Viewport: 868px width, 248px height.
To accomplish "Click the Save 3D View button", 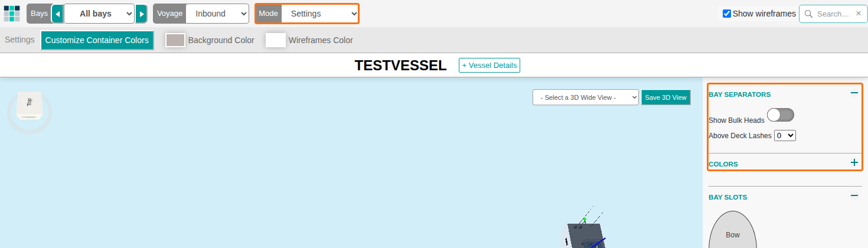I will [x=666, y=97].
